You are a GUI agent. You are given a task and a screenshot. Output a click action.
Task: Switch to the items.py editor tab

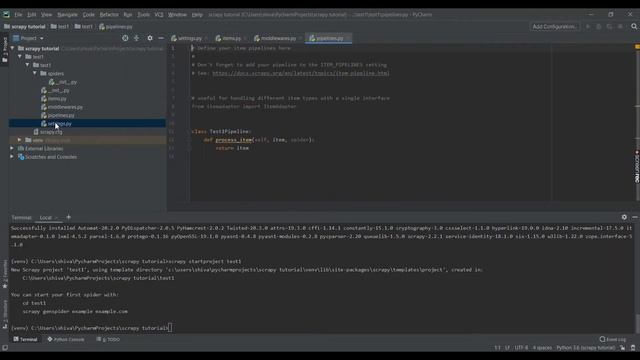point(231,38)
